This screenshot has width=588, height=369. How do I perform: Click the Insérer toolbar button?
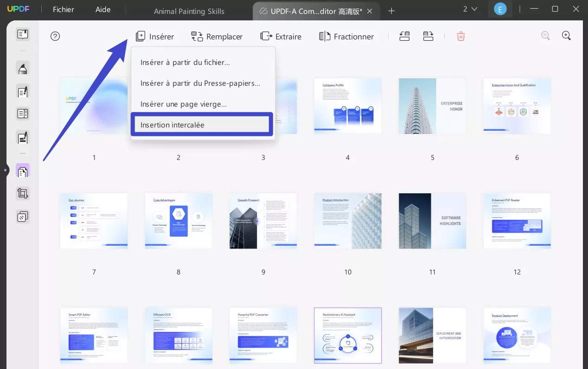tap(155, 36)
